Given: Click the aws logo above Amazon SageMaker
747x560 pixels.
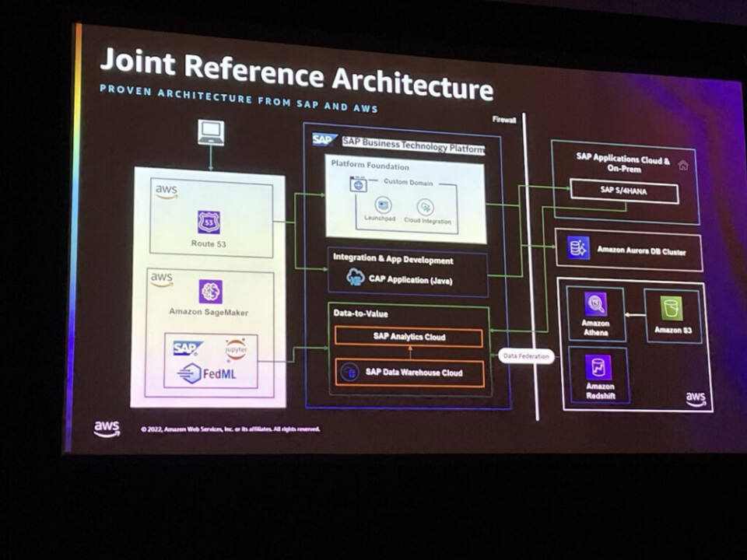Looking at the screenshot, I should (x=162, y=279).
